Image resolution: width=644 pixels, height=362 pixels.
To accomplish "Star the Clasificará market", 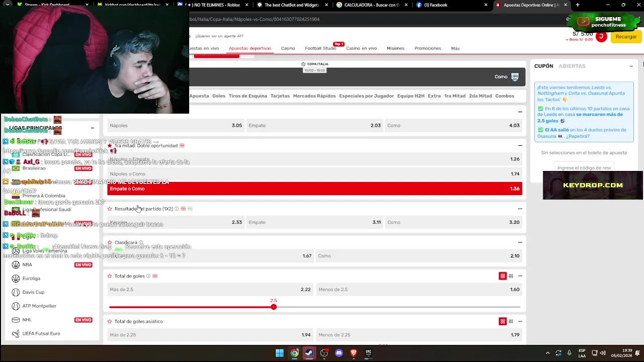I will click(x=110, y=242).
